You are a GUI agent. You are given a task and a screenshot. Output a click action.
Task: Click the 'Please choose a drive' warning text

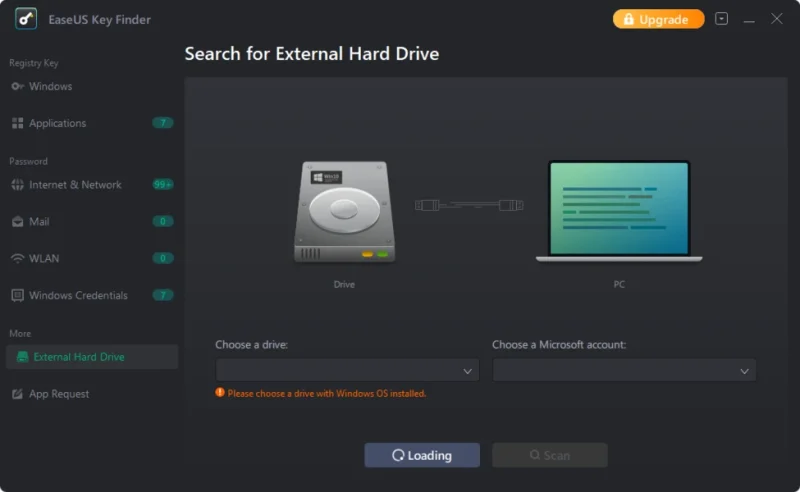[327, 393]
